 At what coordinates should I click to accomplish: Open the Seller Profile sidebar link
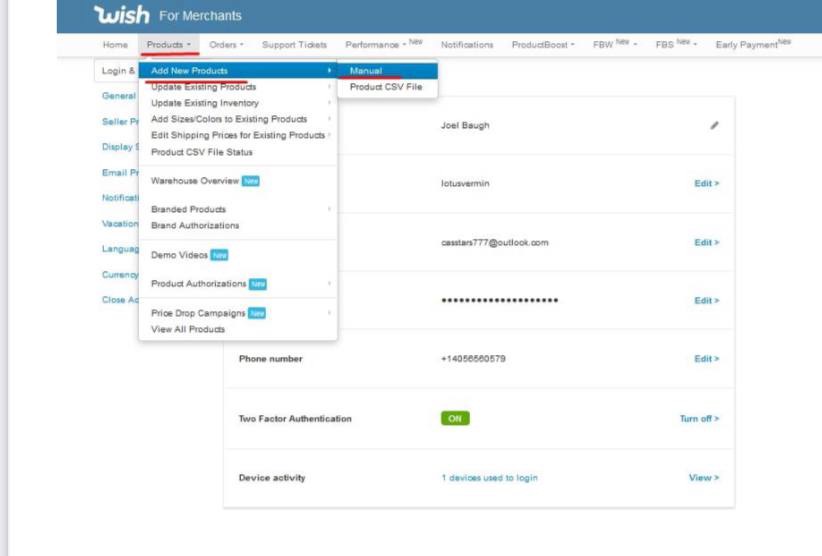point(120,122)
